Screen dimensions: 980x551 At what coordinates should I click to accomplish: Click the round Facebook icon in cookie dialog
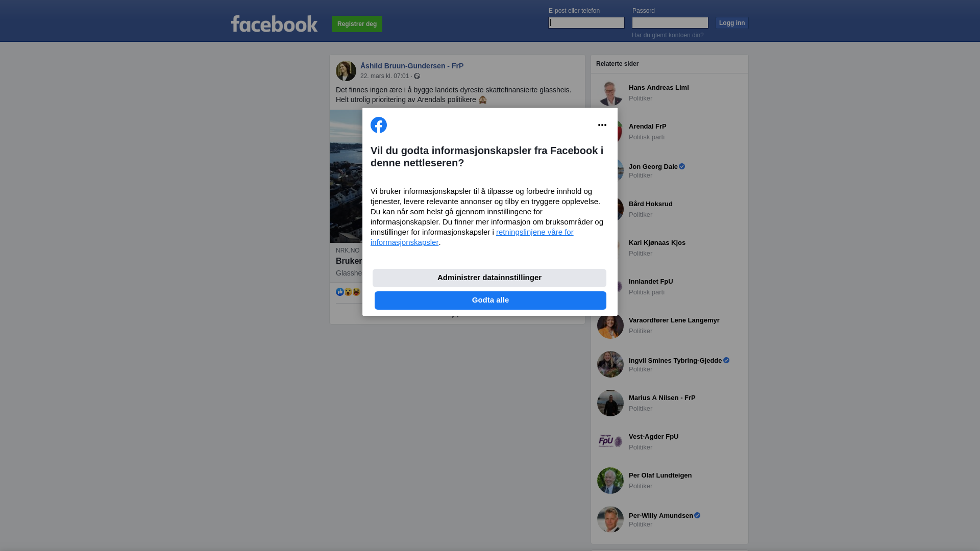[379, 125]
